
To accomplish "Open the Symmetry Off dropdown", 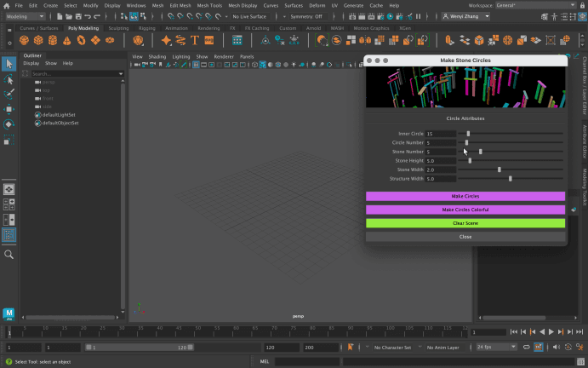I will click(307, 16).
